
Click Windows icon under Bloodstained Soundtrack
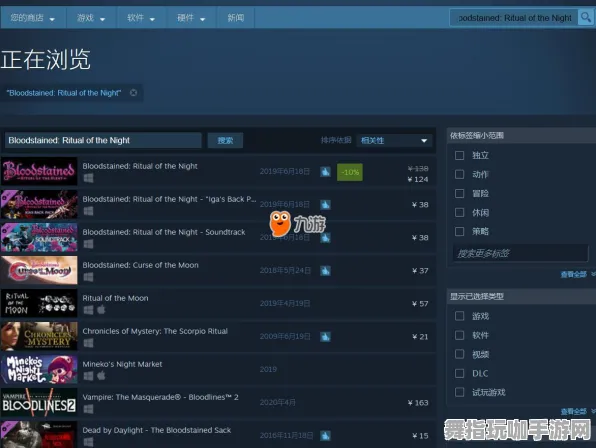[x=88, y=244]
